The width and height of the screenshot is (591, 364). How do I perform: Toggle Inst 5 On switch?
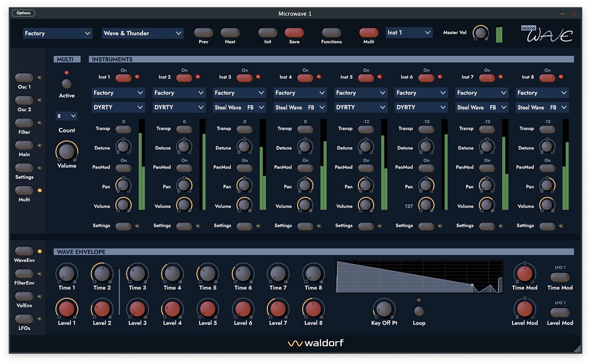click(x=365, y=78)
